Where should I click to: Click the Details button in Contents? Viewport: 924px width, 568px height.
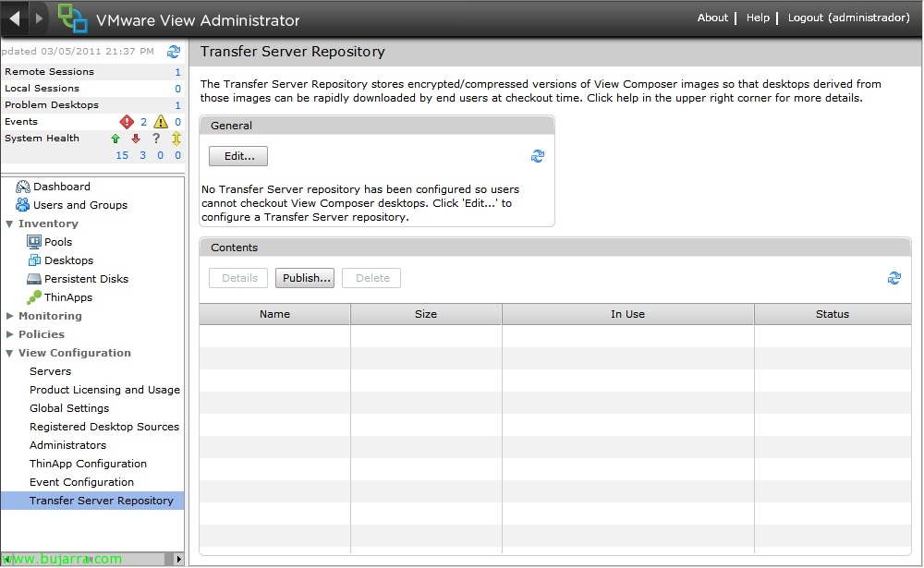(x=238, y=278)
